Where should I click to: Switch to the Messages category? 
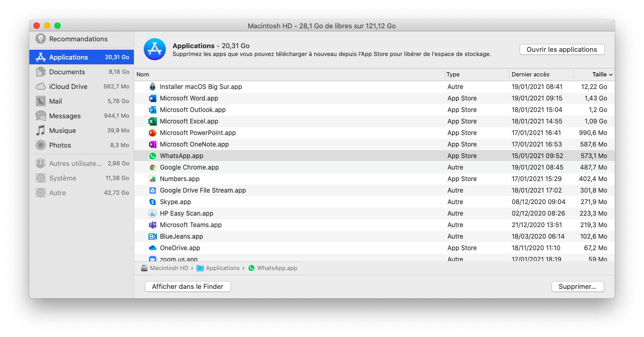(x=82, y=116)
